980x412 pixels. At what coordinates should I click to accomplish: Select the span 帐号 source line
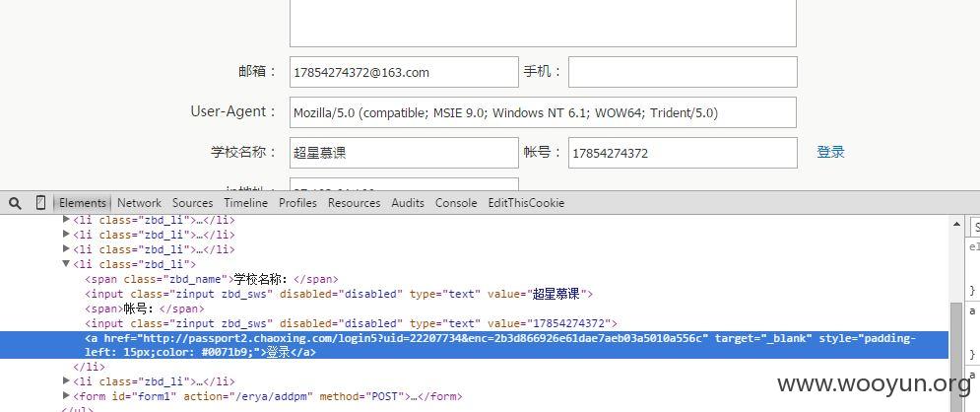pyautogui.click(x=145, y=309)
